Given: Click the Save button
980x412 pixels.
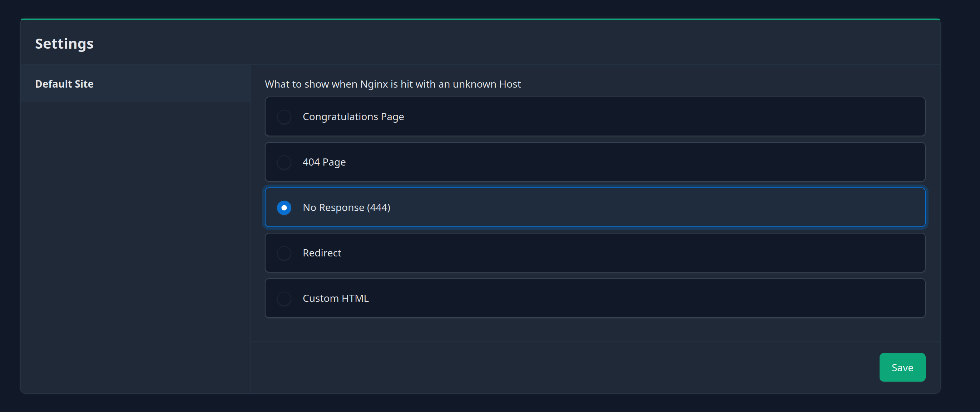Looking at the screenshot, I should pyautogui.click(x=902, y=367).
